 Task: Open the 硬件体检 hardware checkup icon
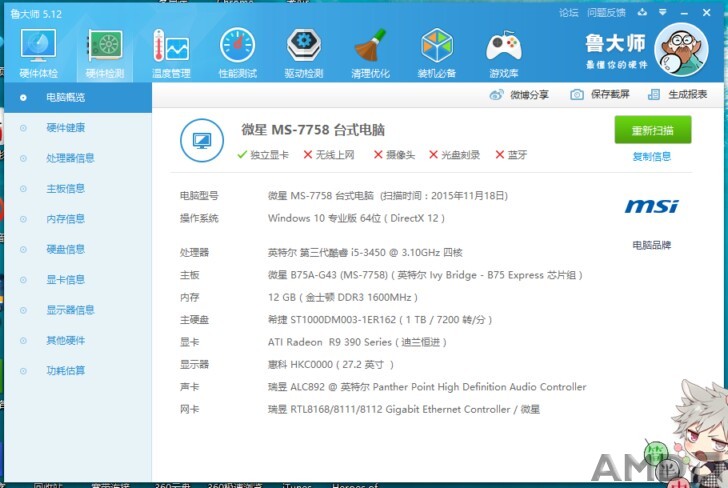point(38,46)
